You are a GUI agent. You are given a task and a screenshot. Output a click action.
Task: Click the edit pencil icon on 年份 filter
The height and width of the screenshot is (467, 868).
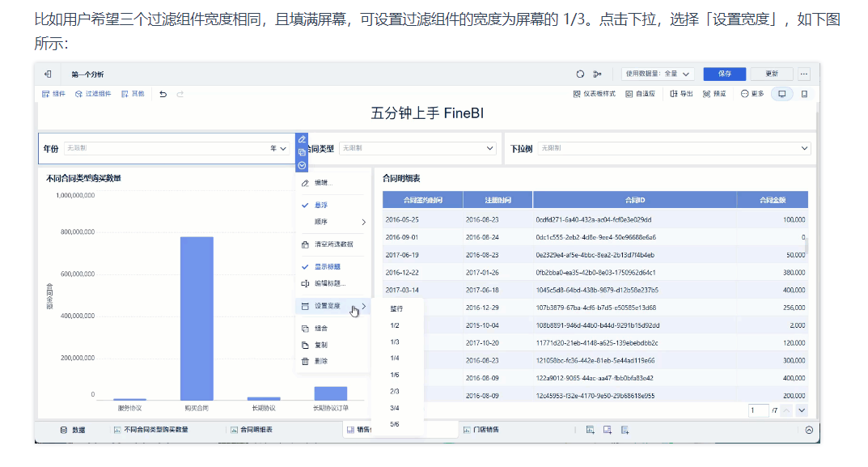coord(302,139)
